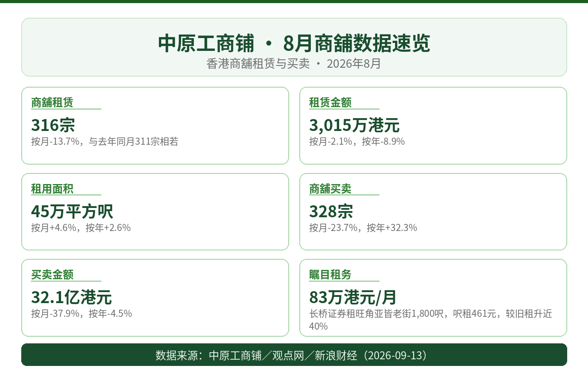Select the 租用面积 card heading
588x377 pixels.
(x=52, y=189)
